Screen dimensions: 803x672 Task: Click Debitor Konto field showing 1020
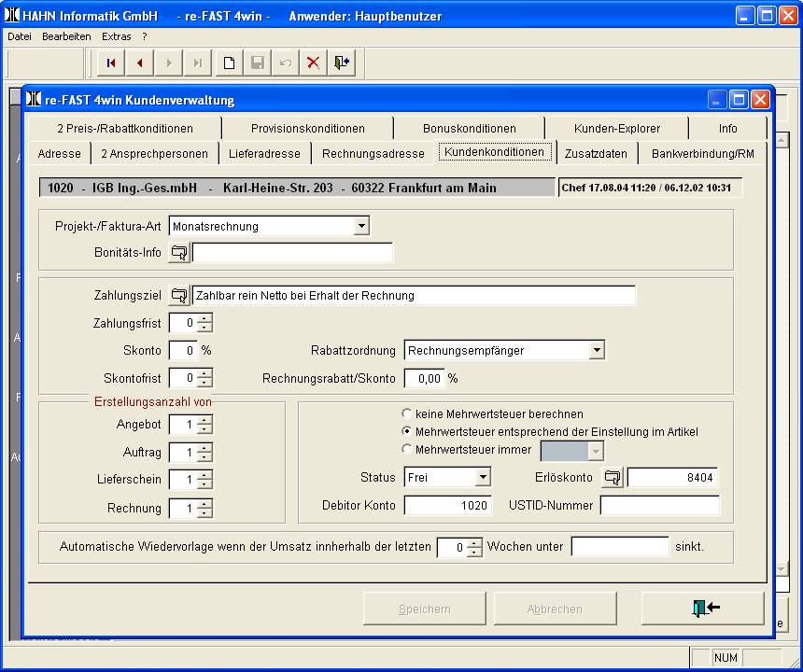pos(448,506)
